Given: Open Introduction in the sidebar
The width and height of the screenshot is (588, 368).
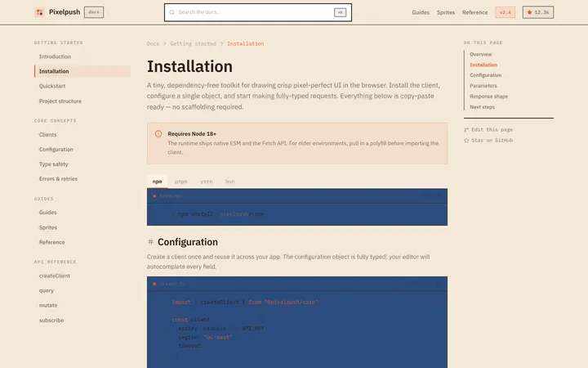Looking at the screenshot, I should pos(82,56).
